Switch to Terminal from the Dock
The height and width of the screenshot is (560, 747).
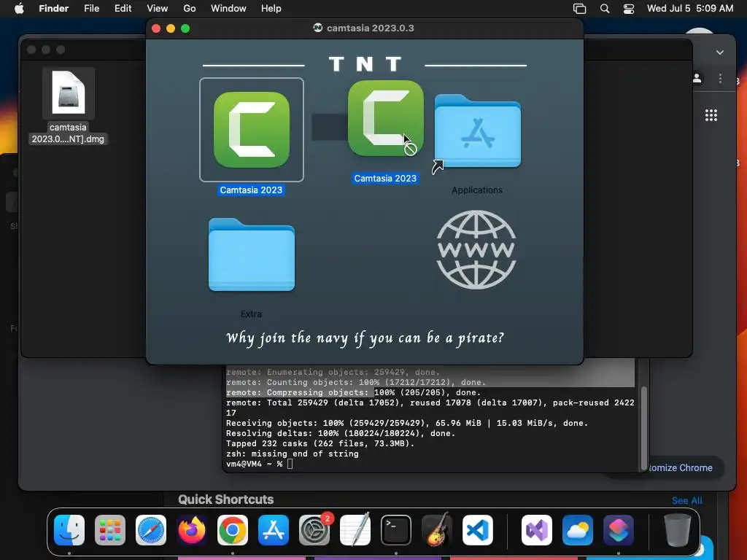[396, 529]
